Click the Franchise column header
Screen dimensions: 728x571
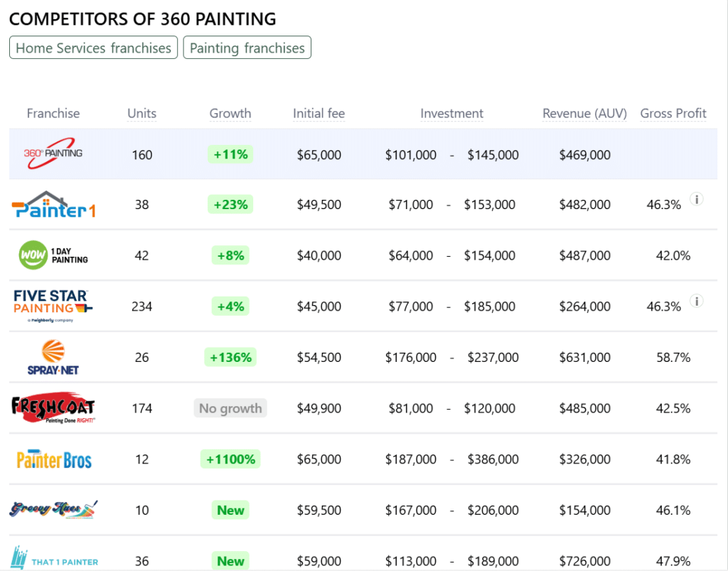point(53,113)
